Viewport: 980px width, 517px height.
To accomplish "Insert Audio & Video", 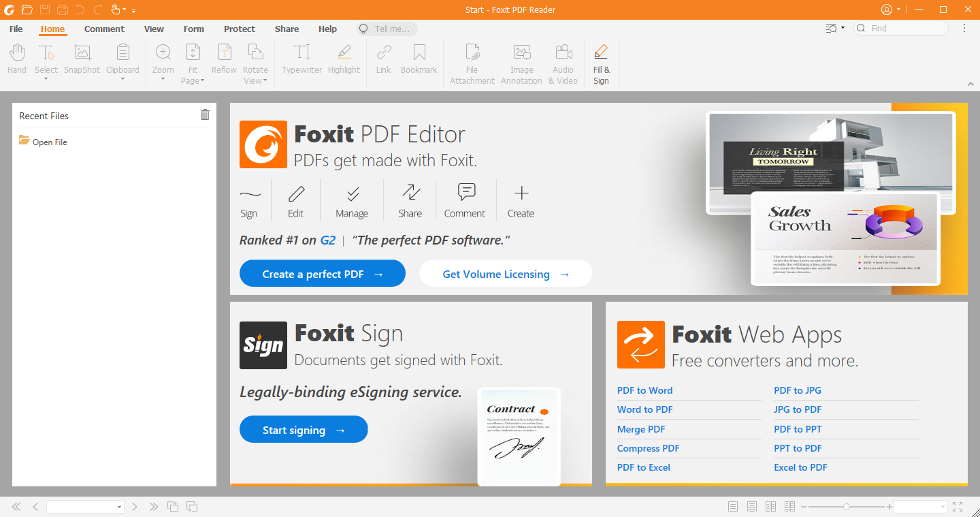I will [563, 64].
